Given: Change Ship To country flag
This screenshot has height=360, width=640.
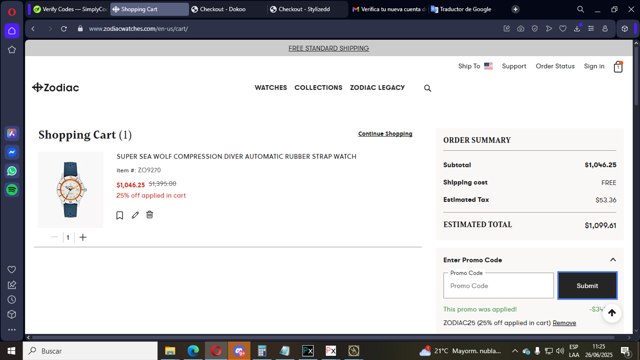Looking at the screenshot, I should [x=489, y=66].
